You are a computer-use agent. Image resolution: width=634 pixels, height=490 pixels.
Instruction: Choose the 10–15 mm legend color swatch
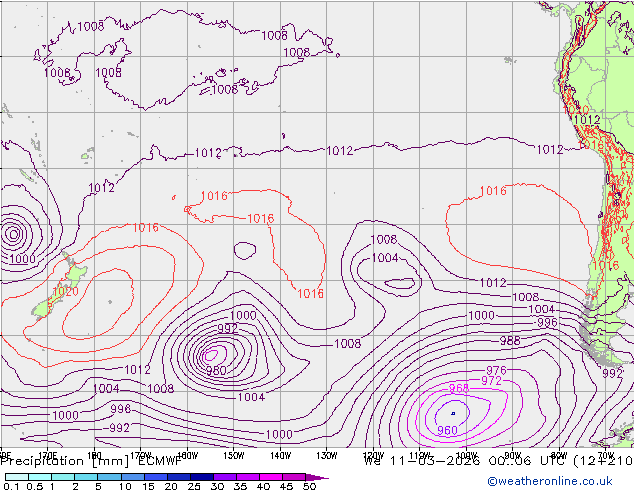point(132,477)
